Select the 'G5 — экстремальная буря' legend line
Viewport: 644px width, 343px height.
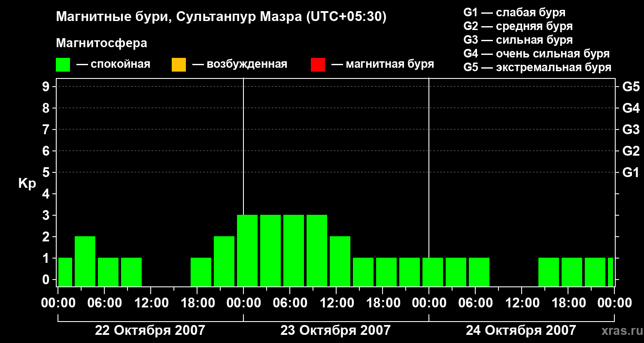[538, 67]
